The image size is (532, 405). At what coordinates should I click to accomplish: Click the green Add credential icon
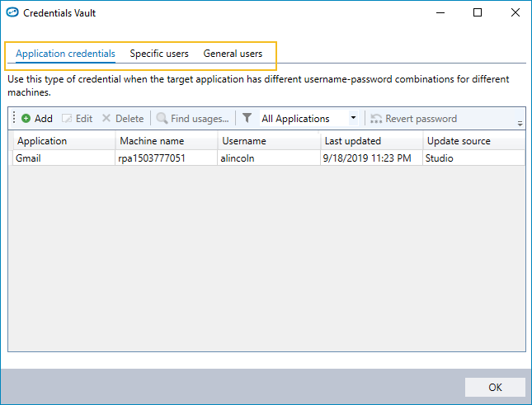[26, 119]
